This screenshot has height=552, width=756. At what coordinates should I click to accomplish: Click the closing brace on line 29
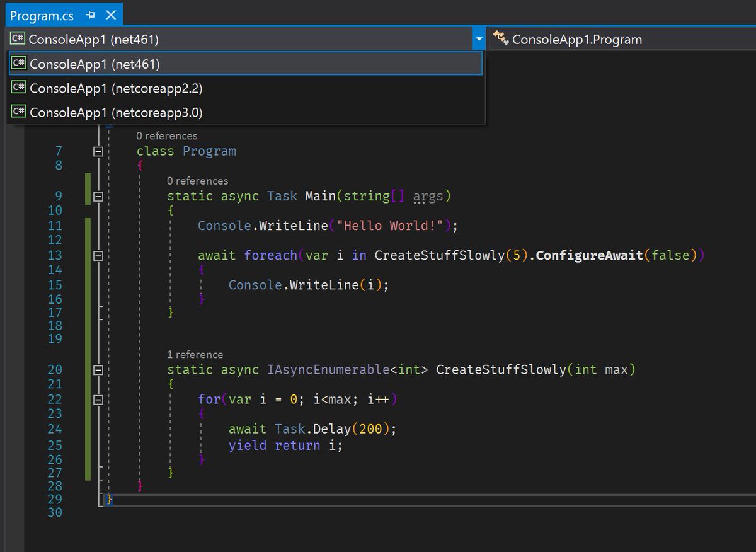(x=109, y=499)
